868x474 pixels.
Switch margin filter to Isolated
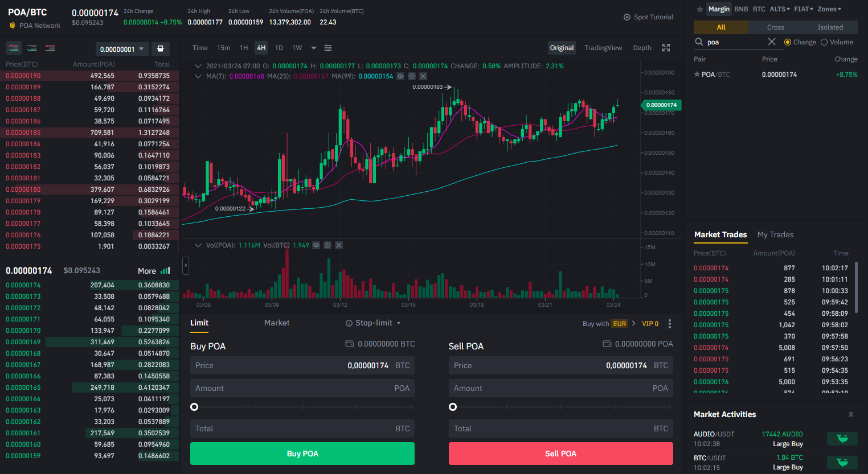pos(830,27)
